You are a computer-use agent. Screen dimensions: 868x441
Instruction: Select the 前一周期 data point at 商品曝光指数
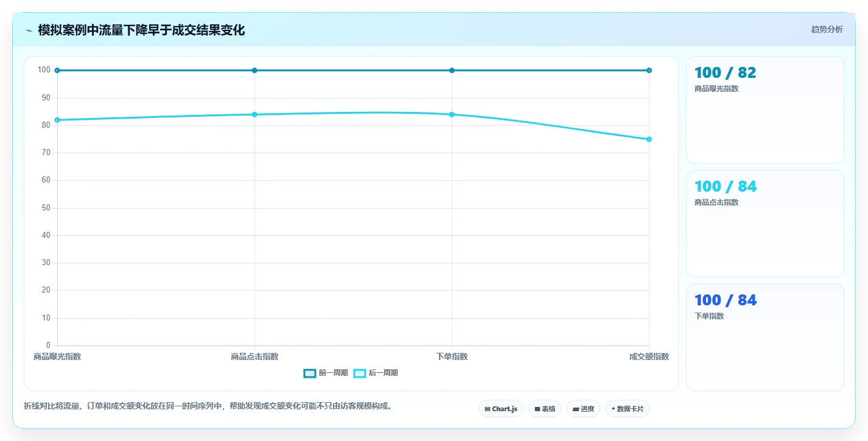click(x=57, y=71)
